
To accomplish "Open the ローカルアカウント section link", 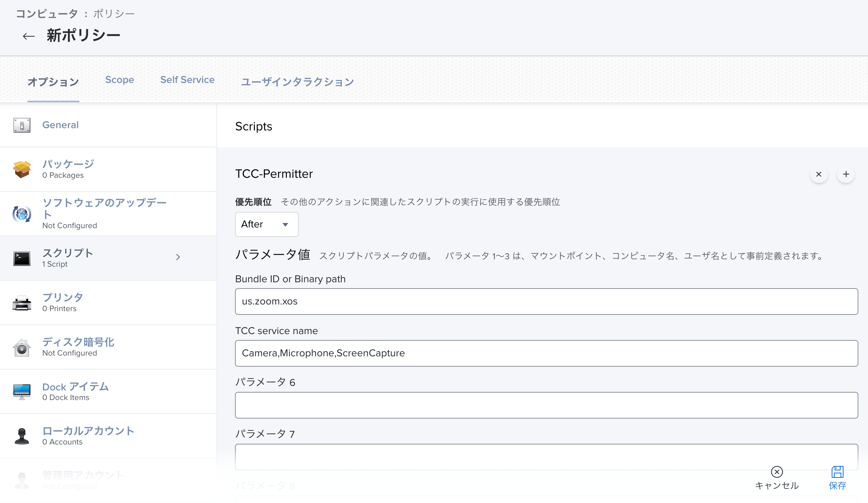I will point(88,431).
